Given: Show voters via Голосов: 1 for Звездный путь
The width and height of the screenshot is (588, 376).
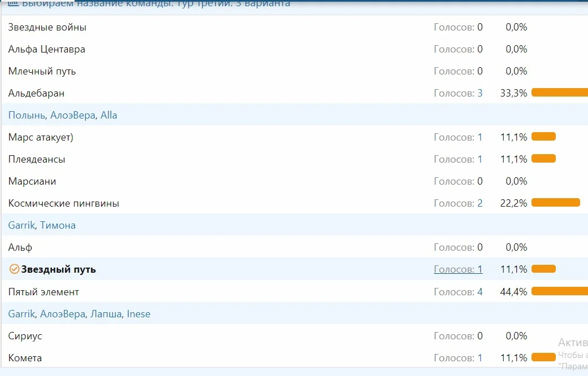Looking at the screenshot, I should (x=458, y=269).
